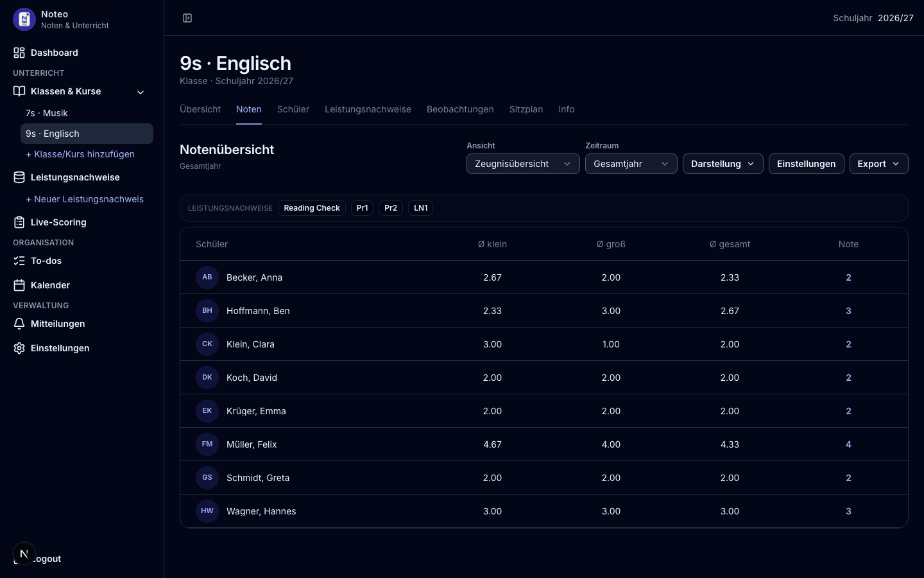The image size is (924, 578).
Task: Open the Zeugnisübersicht Ansicht dropdown
Action: pyautogui.click(x=523, y=164)
